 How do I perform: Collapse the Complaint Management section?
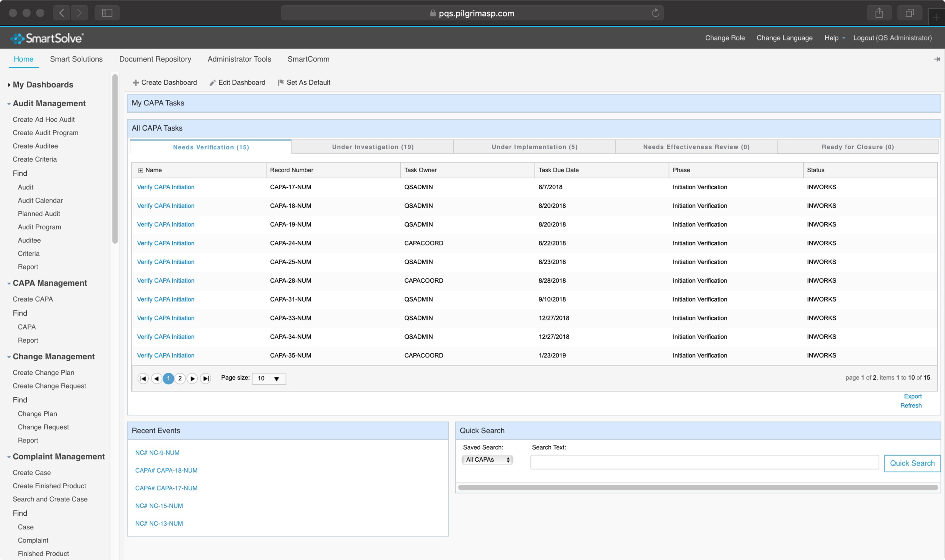tap(9, 457)
